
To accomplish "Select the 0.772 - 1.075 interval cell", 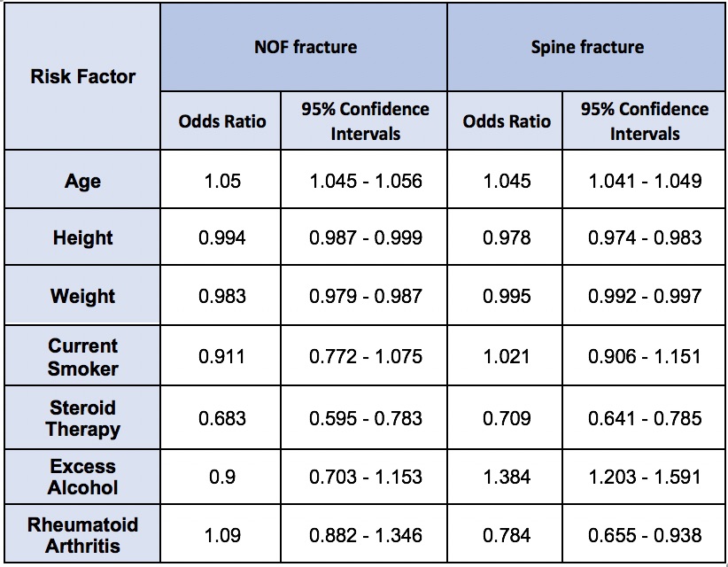I will (x=365, y=357).
